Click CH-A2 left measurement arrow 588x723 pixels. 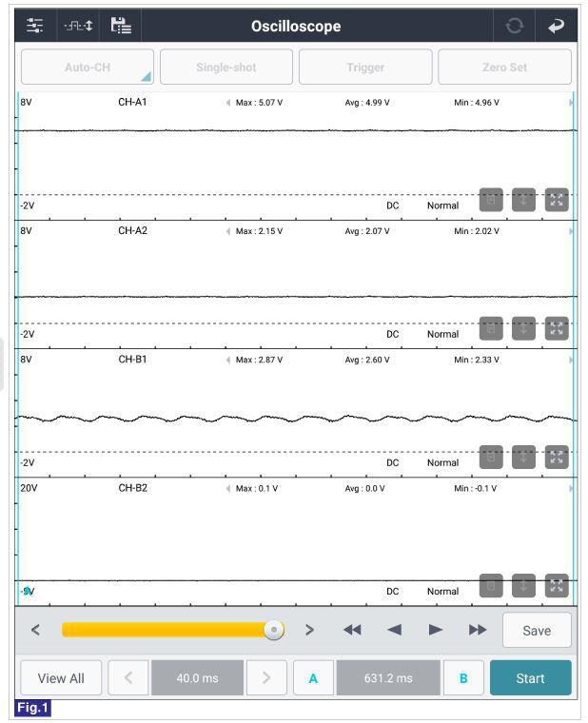[227, 231]
